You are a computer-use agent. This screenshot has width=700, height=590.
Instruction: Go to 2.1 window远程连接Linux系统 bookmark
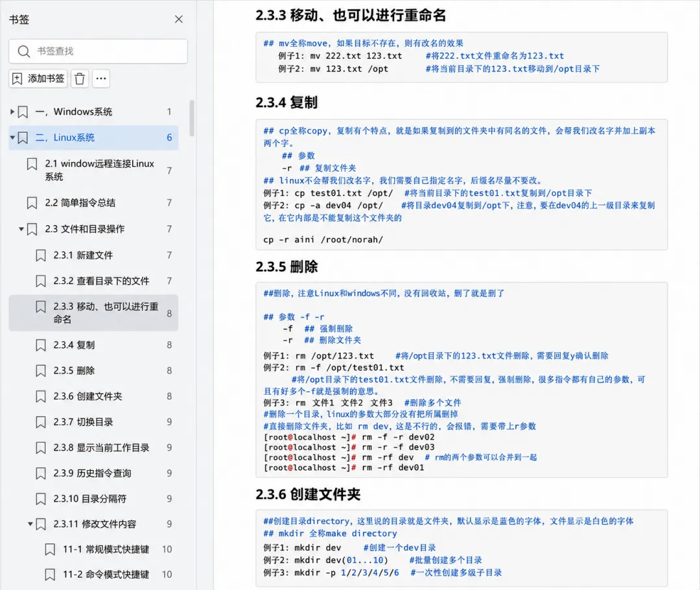pyautogui.click(x=93, y=170)
